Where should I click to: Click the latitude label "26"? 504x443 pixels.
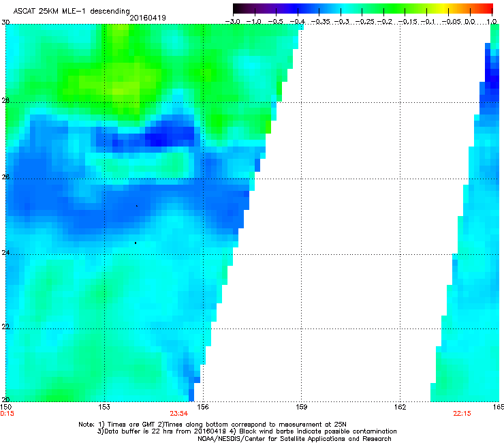[5, 177]
